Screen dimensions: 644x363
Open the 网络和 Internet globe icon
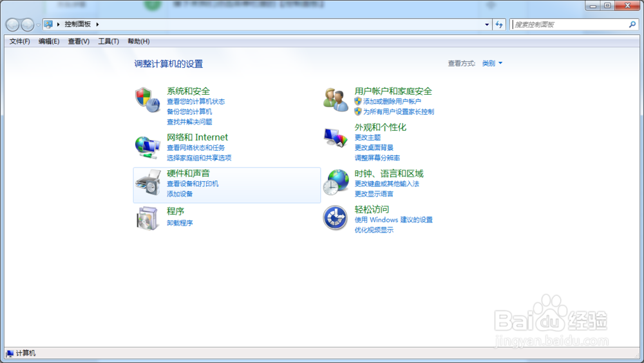pos(147,147)
